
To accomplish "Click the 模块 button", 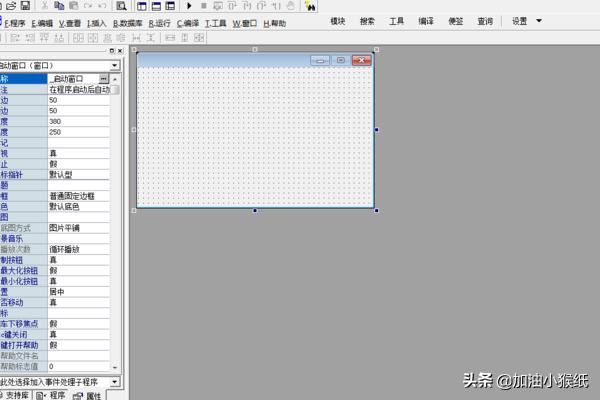I will click(x=338, y=21).
